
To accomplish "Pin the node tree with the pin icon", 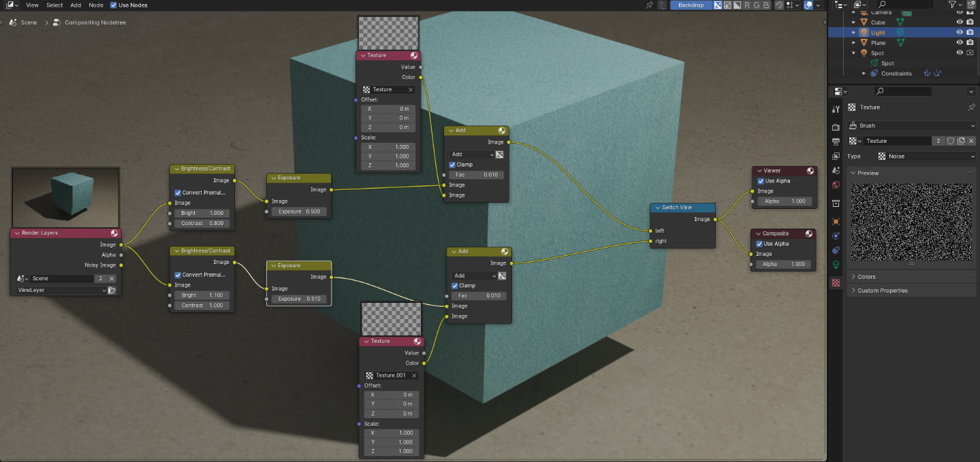I will click(650, 5).
